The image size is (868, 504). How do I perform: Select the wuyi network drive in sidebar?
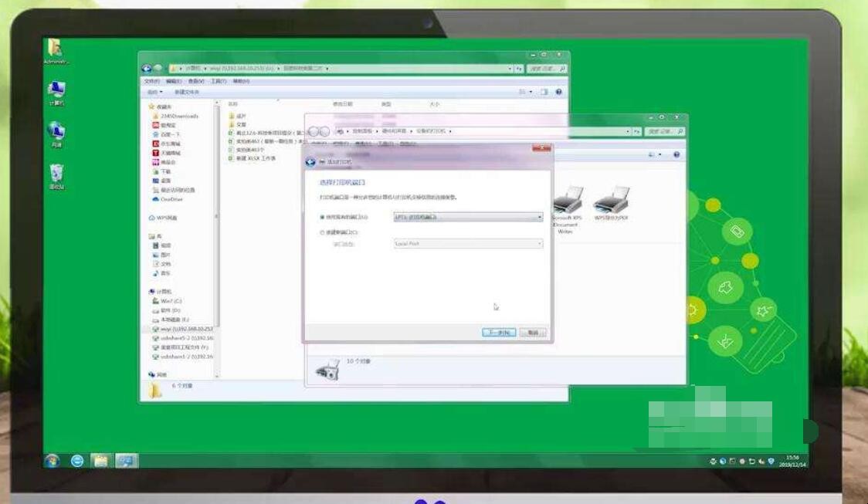183,329
